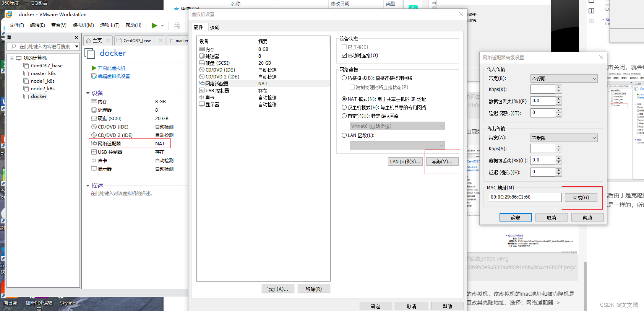Image resolution: width=644 pixels, height=311 pixels.
Task: Click the 生成(G) MAC address button
Action: pos(581,198)
